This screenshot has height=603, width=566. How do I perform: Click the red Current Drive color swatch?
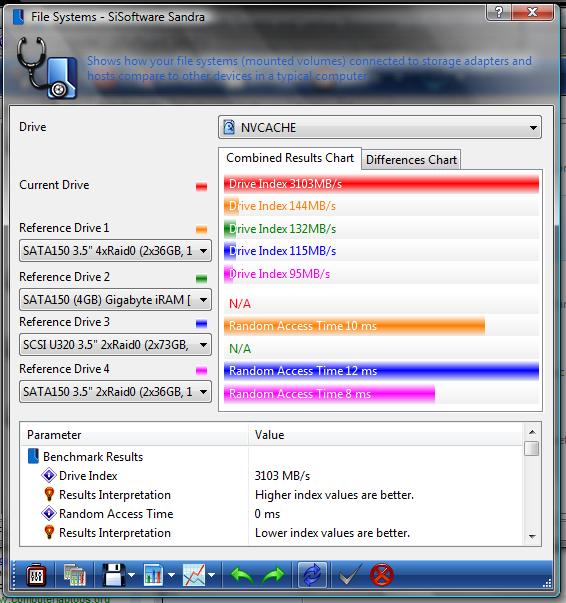tap(201, 187)
